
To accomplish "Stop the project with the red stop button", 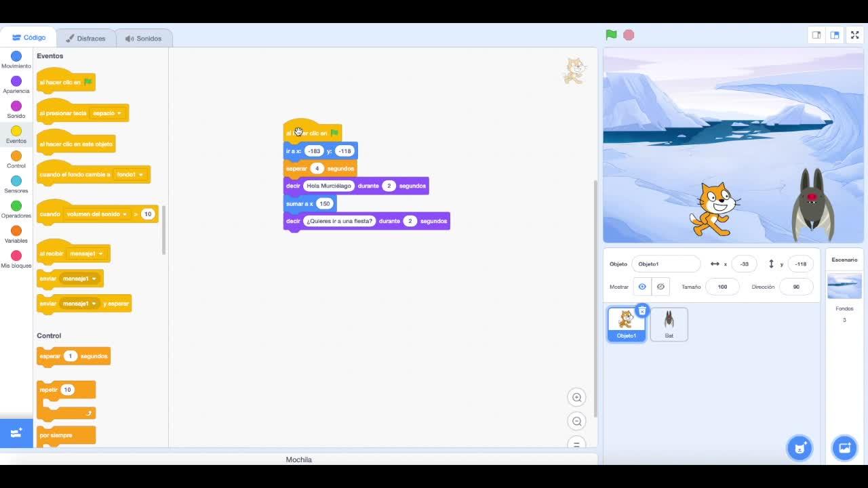I will pyautogui.click(x=629, y=35).
